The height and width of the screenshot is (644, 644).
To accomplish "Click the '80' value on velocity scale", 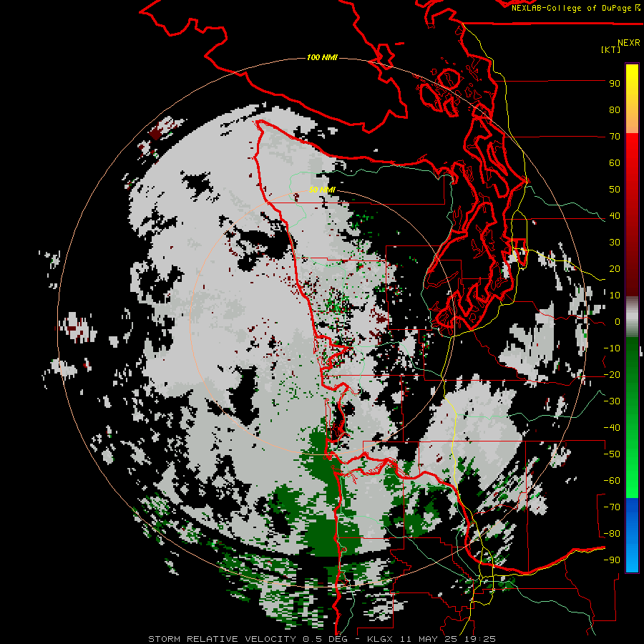I will pos(615,110).
